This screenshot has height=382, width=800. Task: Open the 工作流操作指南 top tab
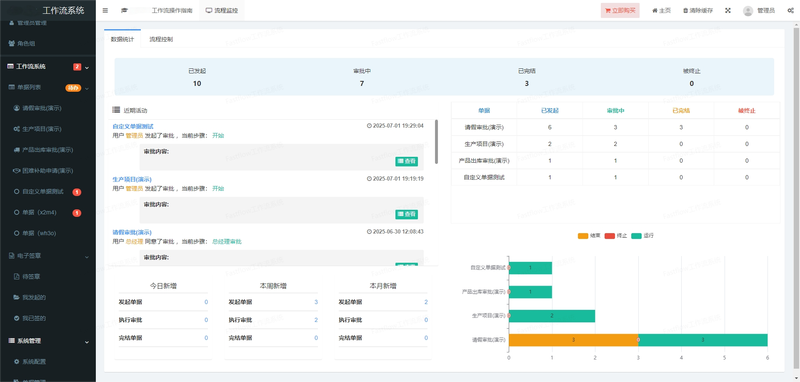coord(172,10)
